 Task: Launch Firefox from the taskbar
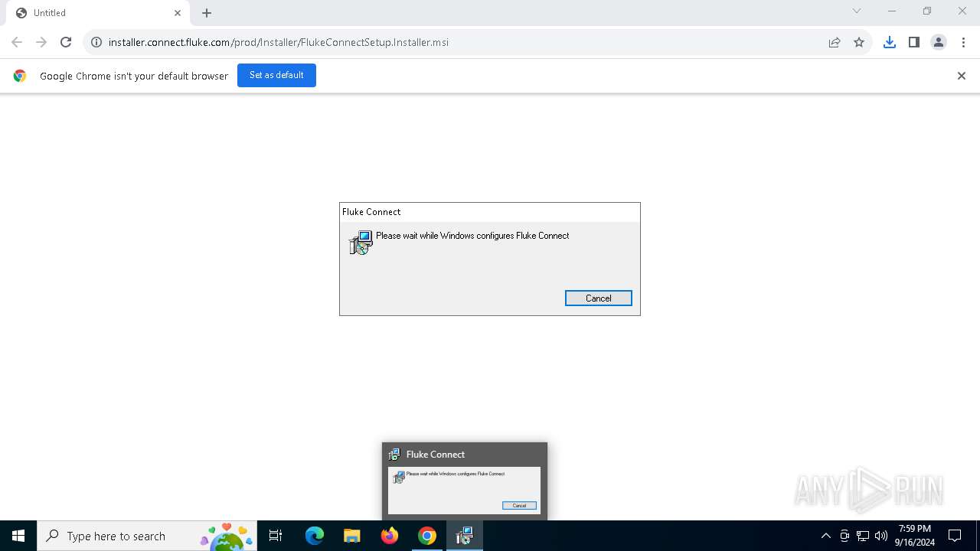[x=390, y=536]
